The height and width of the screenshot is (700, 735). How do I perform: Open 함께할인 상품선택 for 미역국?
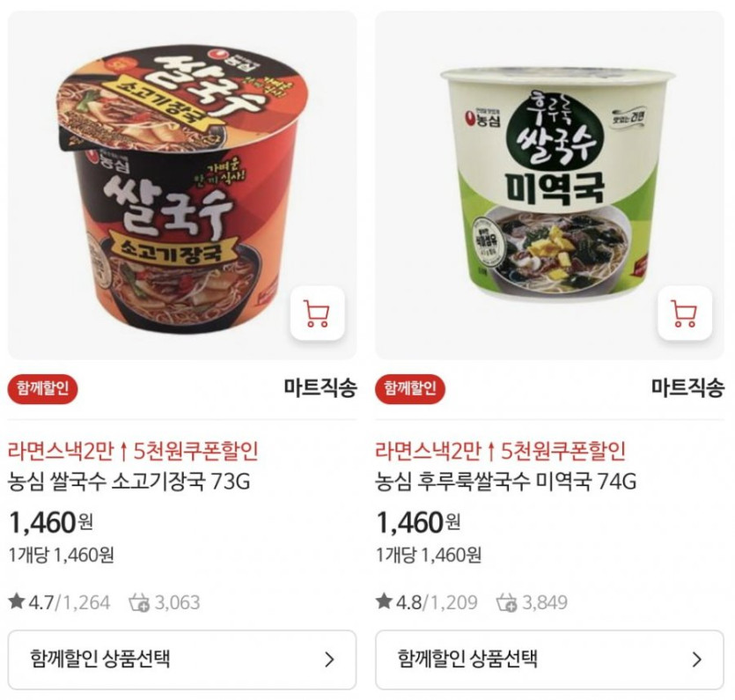(550, 659)
